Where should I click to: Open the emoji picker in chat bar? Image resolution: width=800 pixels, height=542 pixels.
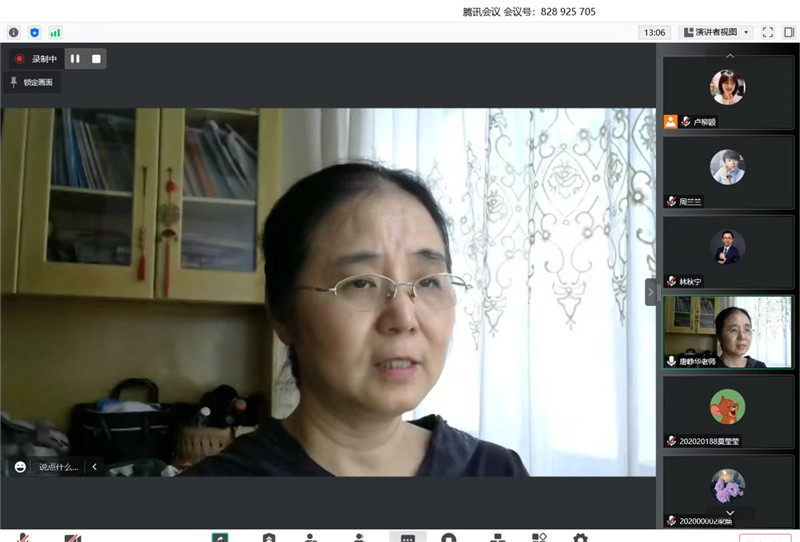[x=20, y=466]
